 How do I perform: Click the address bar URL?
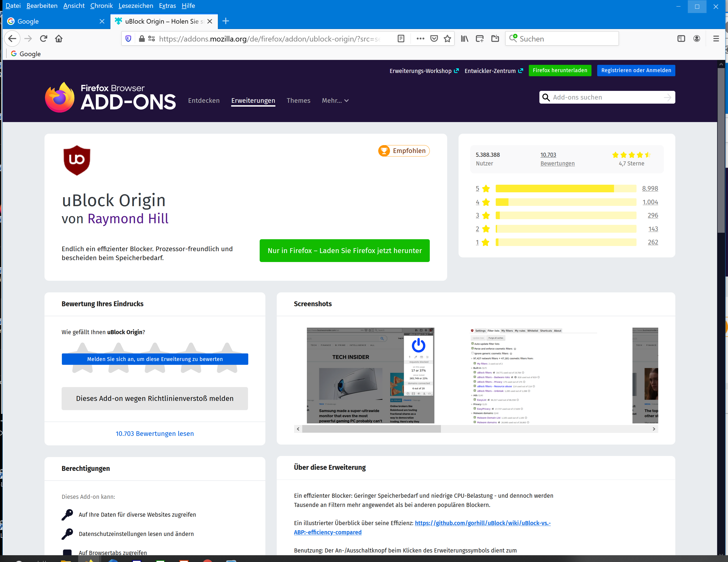(269, 39)
